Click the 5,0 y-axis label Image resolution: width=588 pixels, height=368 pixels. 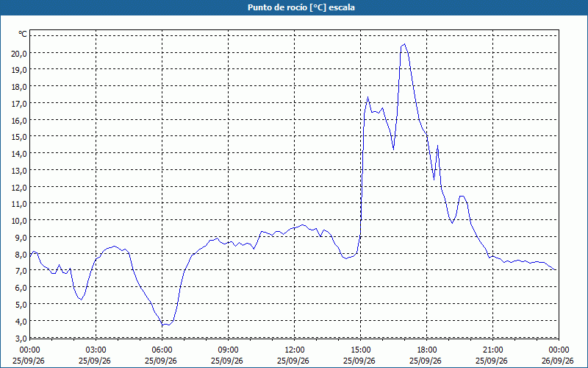coord(21,304)
